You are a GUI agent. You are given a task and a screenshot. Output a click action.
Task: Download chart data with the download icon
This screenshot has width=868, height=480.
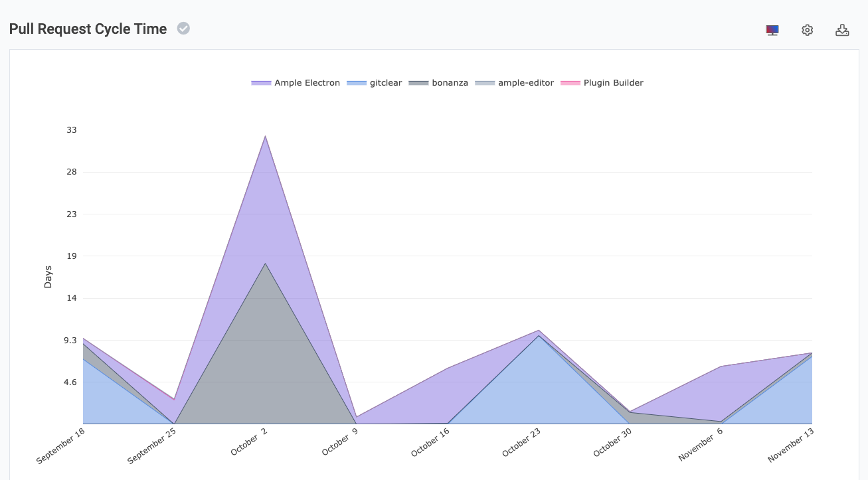coord(842,30)
